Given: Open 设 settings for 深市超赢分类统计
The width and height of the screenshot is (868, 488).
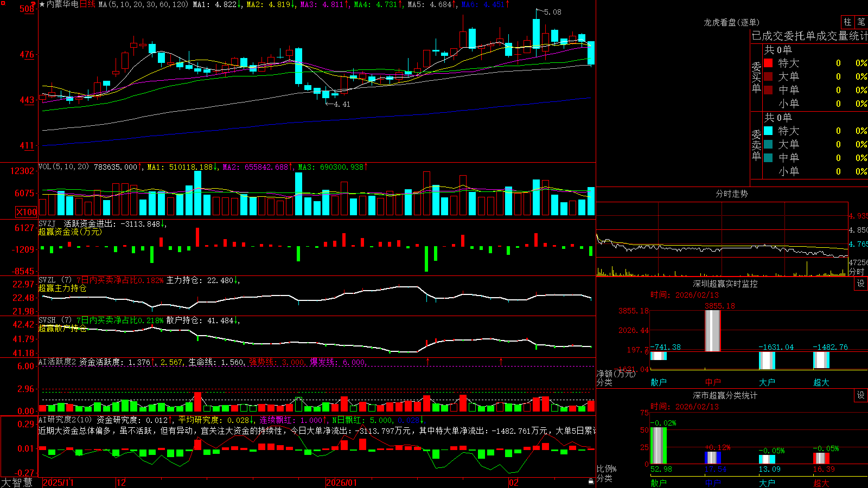Looking at the screenshot, I should point(861,395).
